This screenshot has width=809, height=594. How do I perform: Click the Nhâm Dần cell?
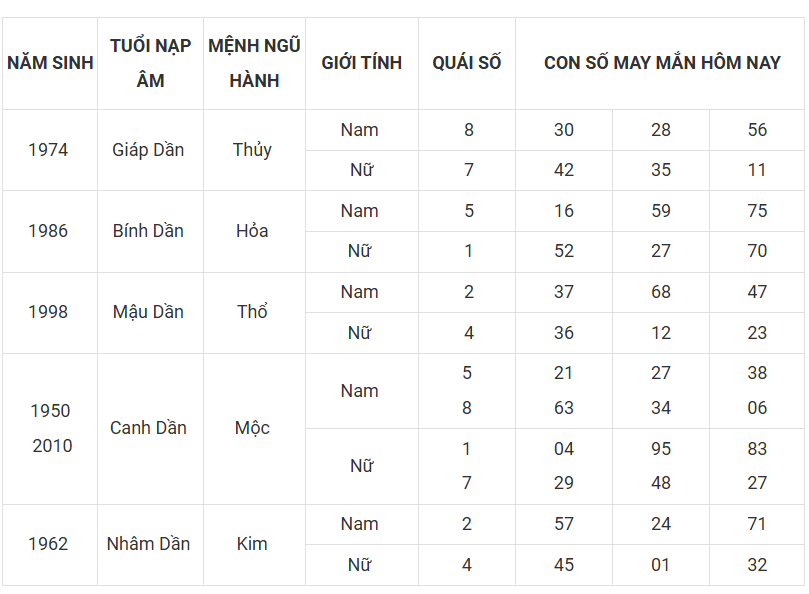(x=150, y=544)
